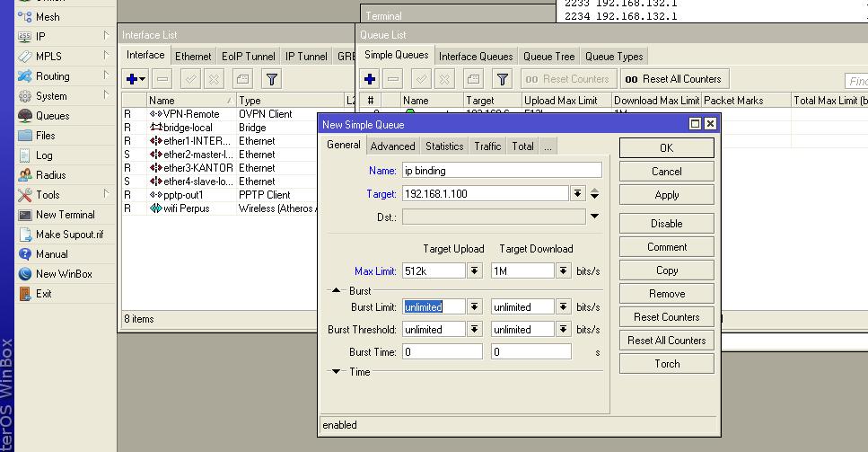Open the Queue Tree tab
The height and width of the screenshot is (452, 868).
click(548, 57)
